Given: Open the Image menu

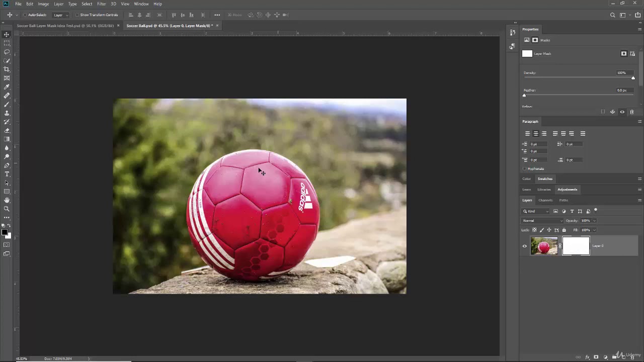Looking at the screenshot, I should pyautogui.click(x=43, y=4).
